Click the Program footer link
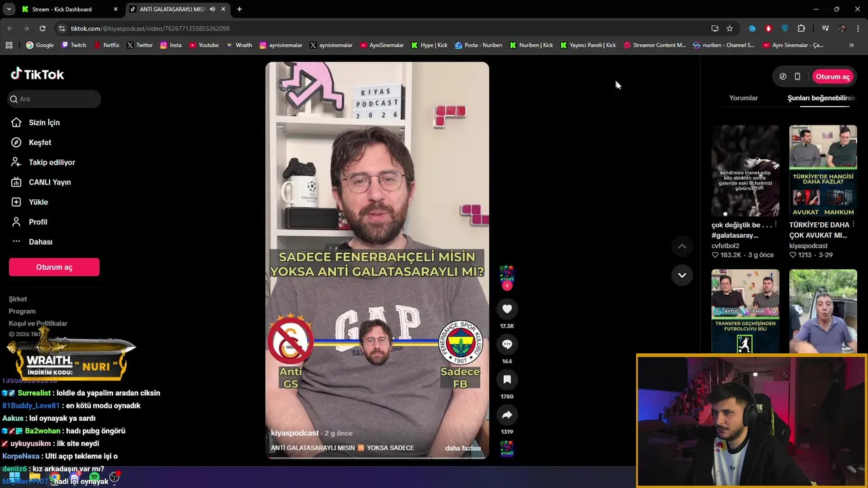 pyautogui.click(x=22, y=311)
